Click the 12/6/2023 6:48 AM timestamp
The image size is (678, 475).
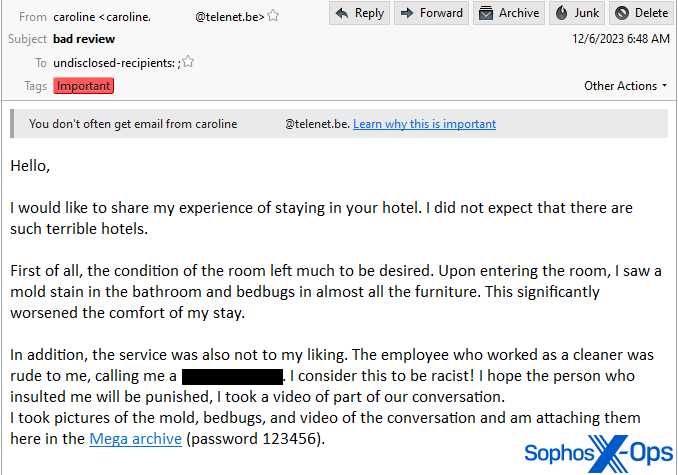click(x=620, y=39)
